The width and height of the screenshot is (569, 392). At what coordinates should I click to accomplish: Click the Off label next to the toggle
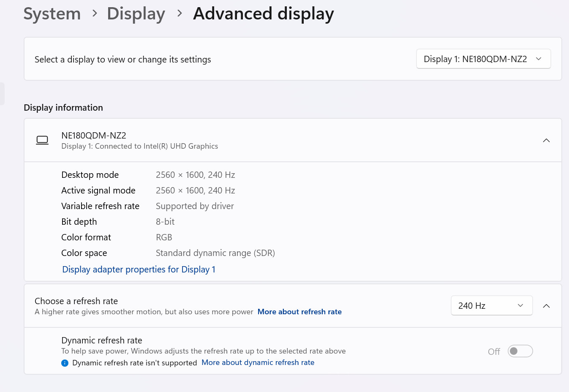(494, 351)
